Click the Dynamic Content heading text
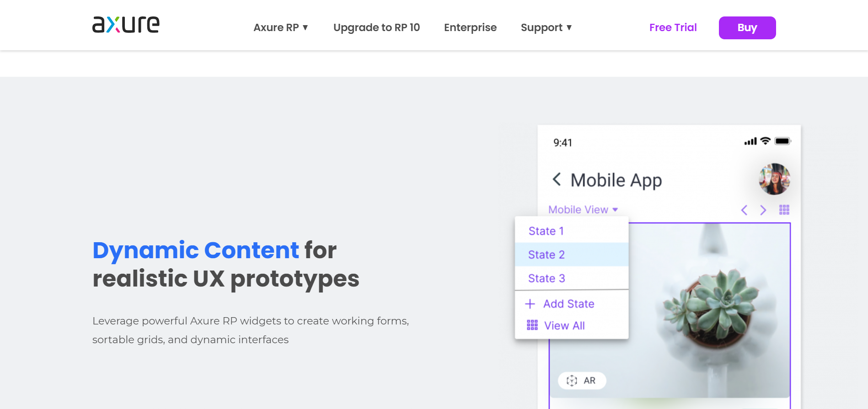Viewport: 868px width, 409px height. 196,250
